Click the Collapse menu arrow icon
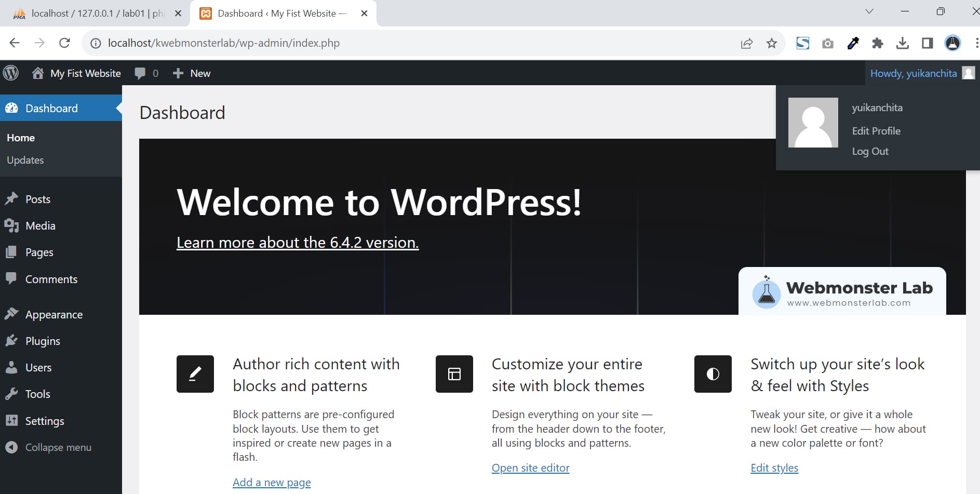This screenshot has width=980, height=494. [11, 447]
